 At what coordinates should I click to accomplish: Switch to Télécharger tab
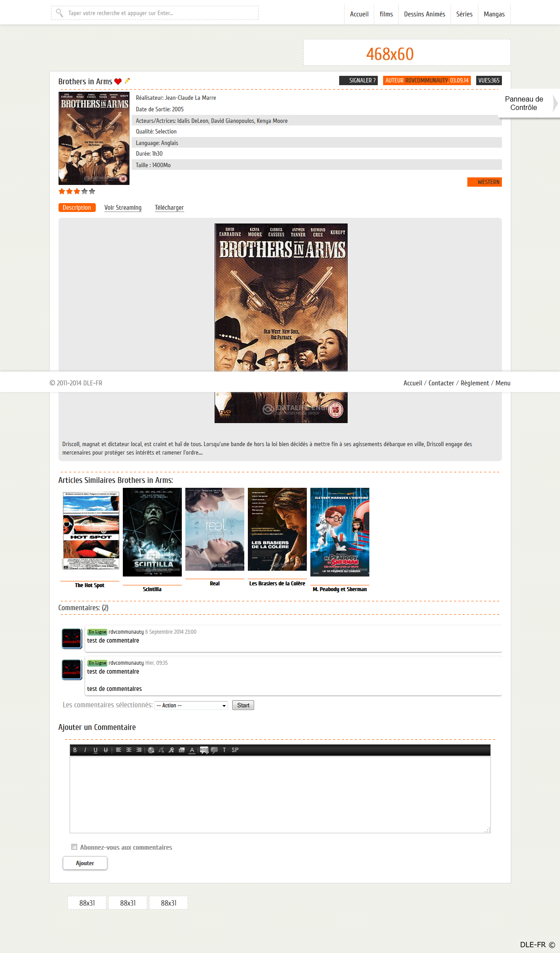[x=169, y=208]
